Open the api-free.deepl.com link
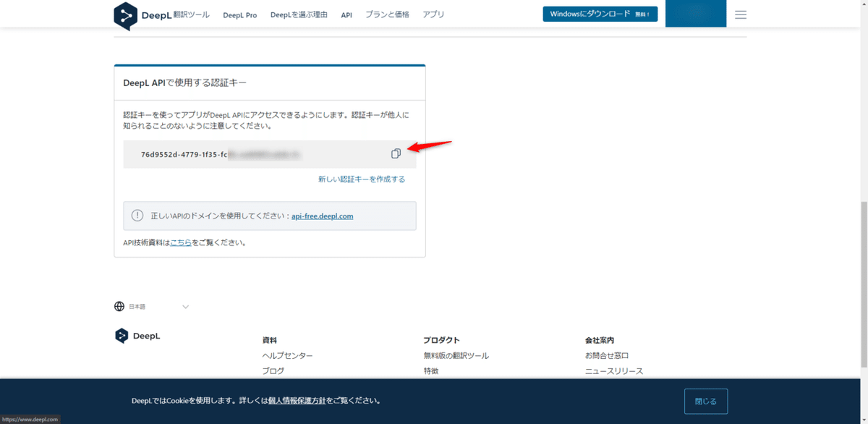868x424 pixels. 323,216
